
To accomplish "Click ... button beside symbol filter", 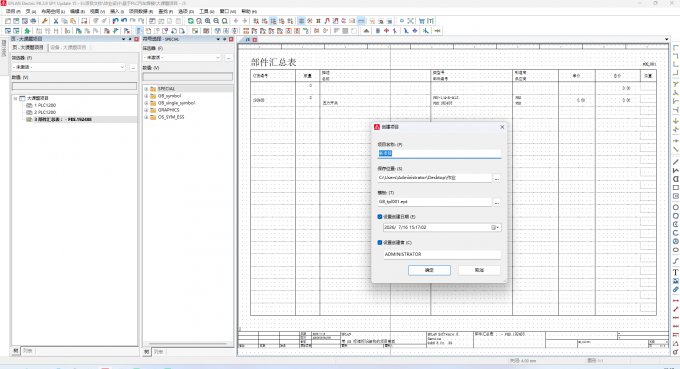I will click(229, 58).
